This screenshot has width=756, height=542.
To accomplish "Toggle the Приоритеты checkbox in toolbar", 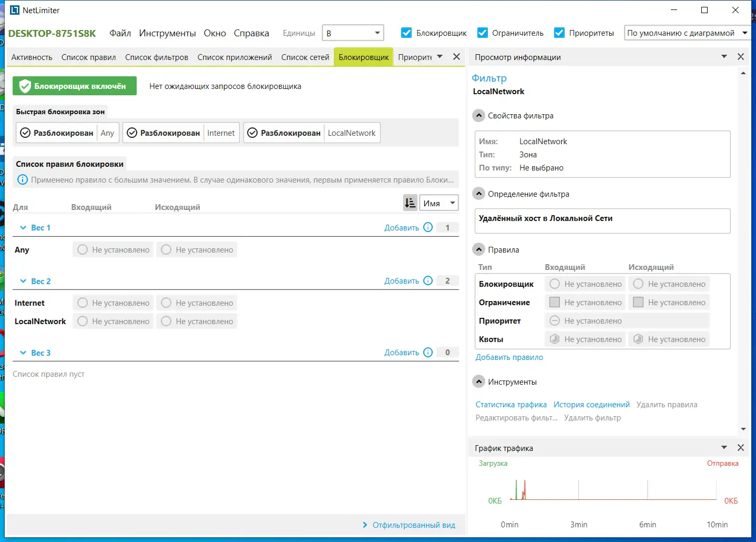I will [x=559, y=33].
